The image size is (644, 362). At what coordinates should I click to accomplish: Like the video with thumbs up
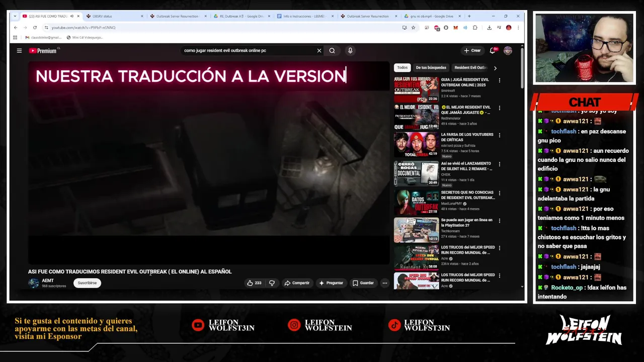(254, 283)
